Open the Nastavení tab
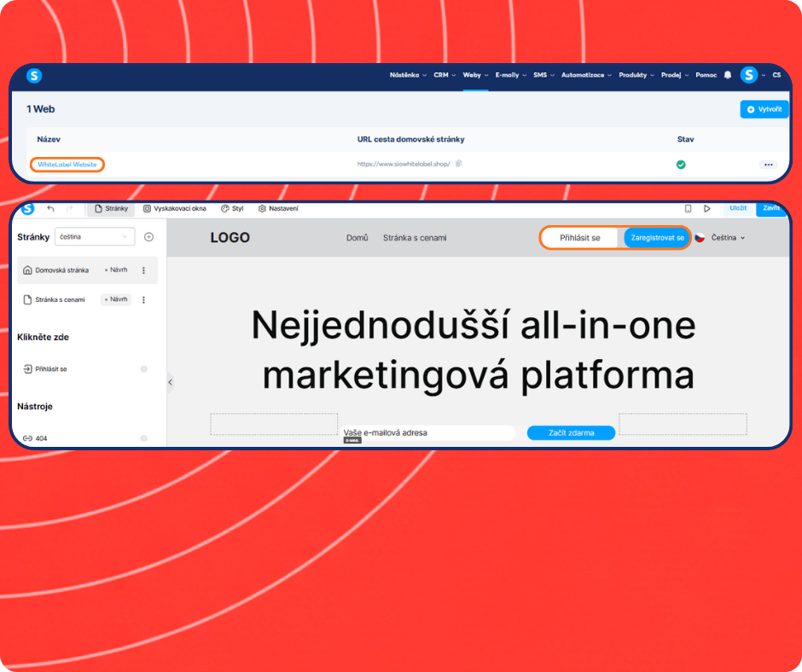 (x=278, y=209)
